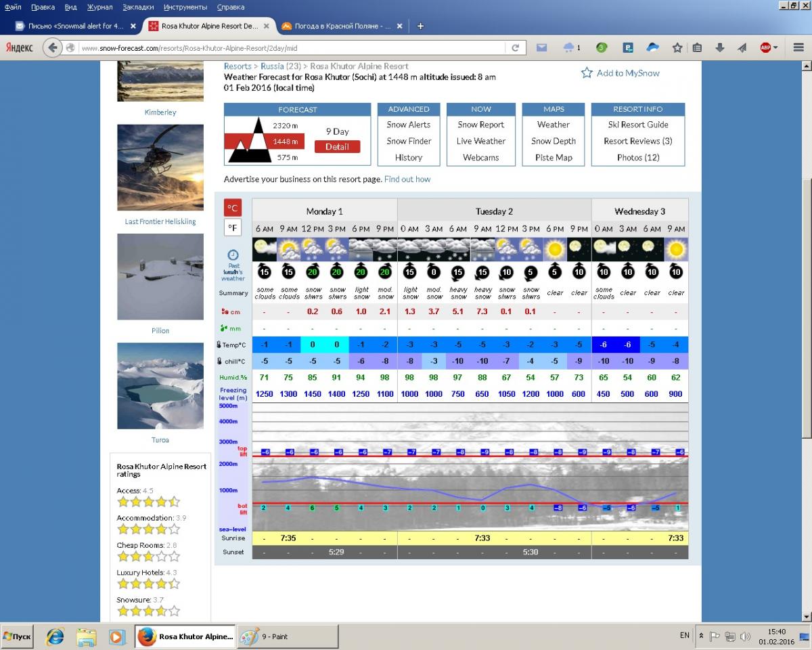Open Resort Reviews (3) link

pos(638,141)
